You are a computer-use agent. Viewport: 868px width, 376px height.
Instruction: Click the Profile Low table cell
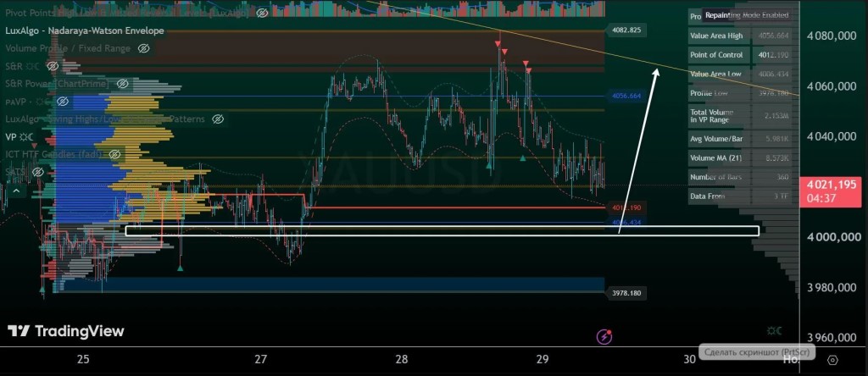coord(719,93)
